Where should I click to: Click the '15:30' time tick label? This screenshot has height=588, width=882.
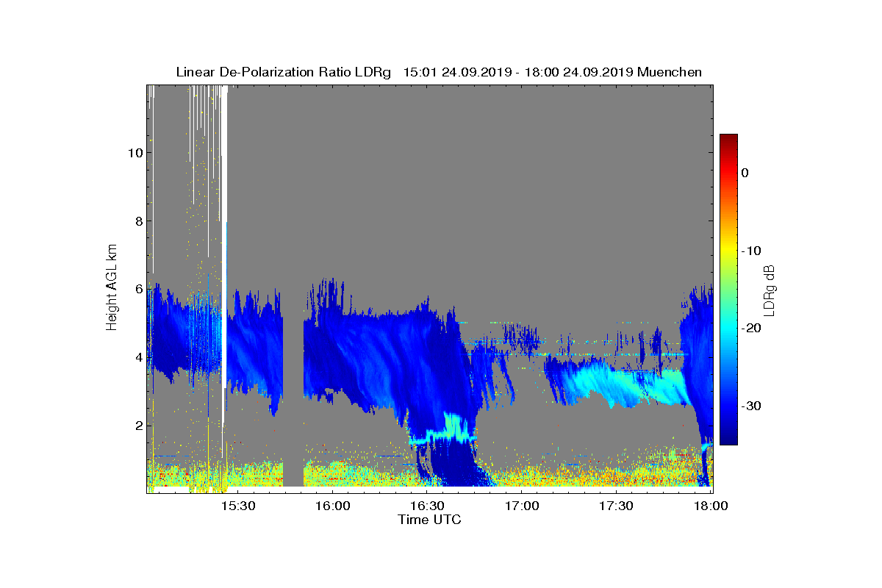click(x=240, y=506)
